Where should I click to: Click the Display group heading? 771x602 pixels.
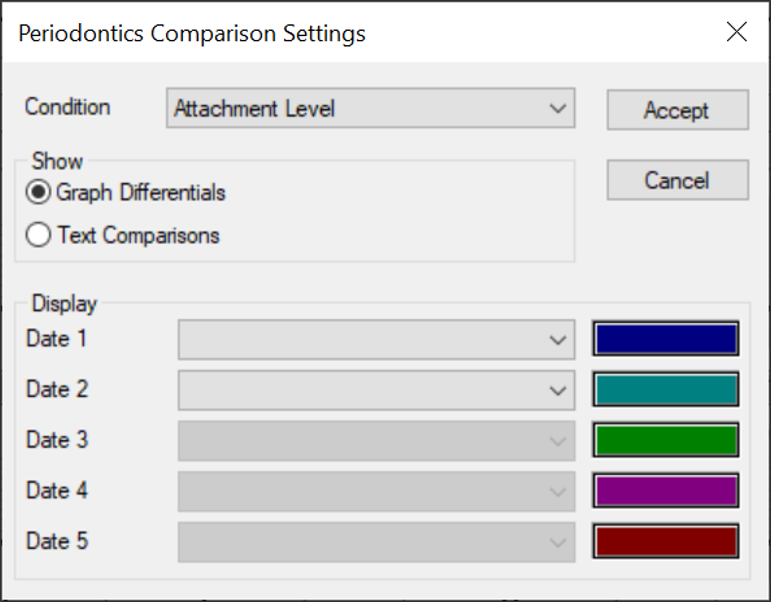(64, 303)
